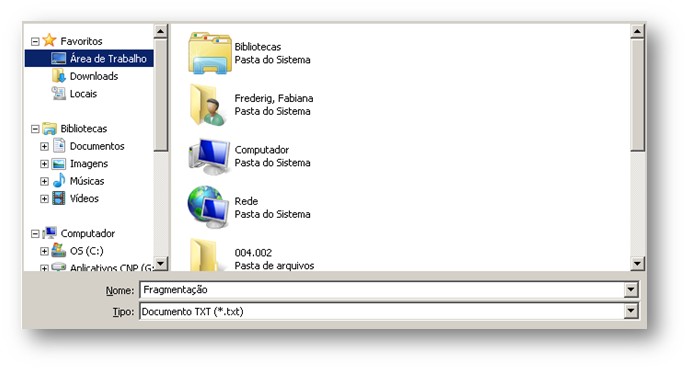This screenshot has width=689, height=371.
Task: Select the large Computador monitor icon
Action: click(209, 156)
